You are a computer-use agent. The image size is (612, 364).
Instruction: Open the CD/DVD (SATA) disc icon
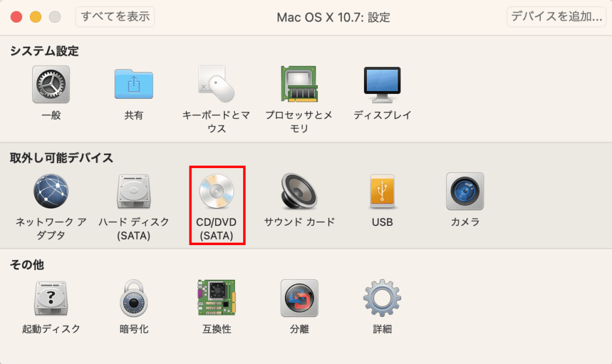coord(216,191)
